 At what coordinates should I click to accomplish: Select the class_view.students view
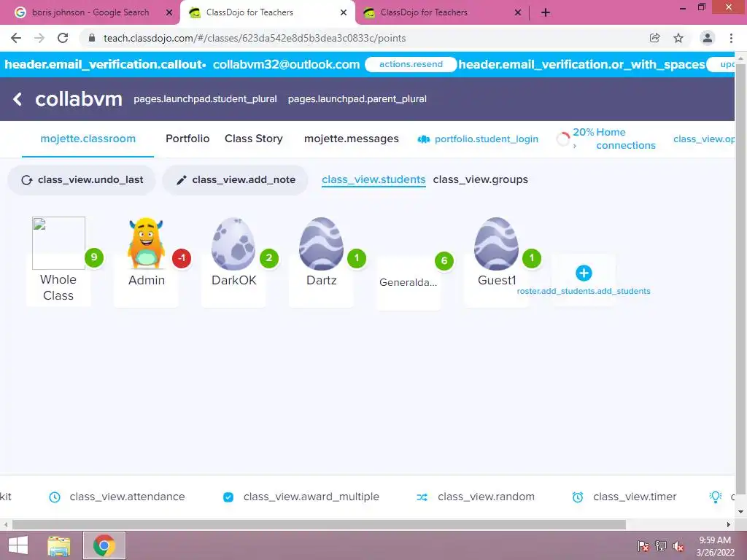click(x=373, y=180)
